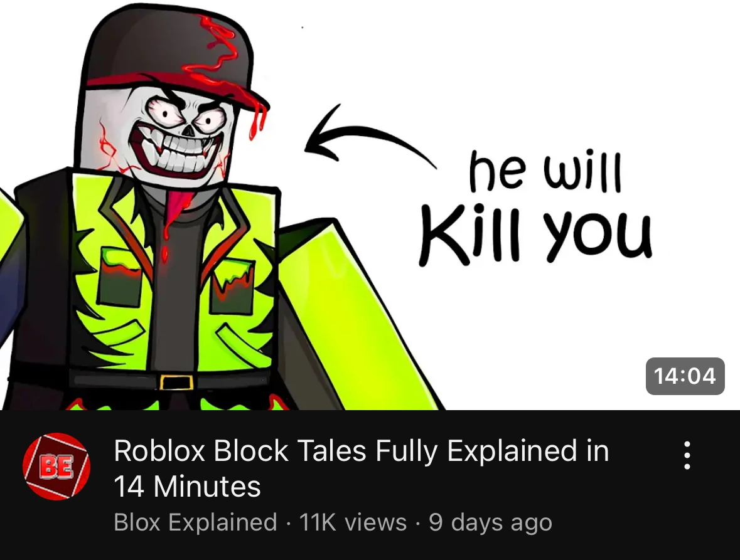Tap the "14 Minutes" line of the title

[187, 487]
